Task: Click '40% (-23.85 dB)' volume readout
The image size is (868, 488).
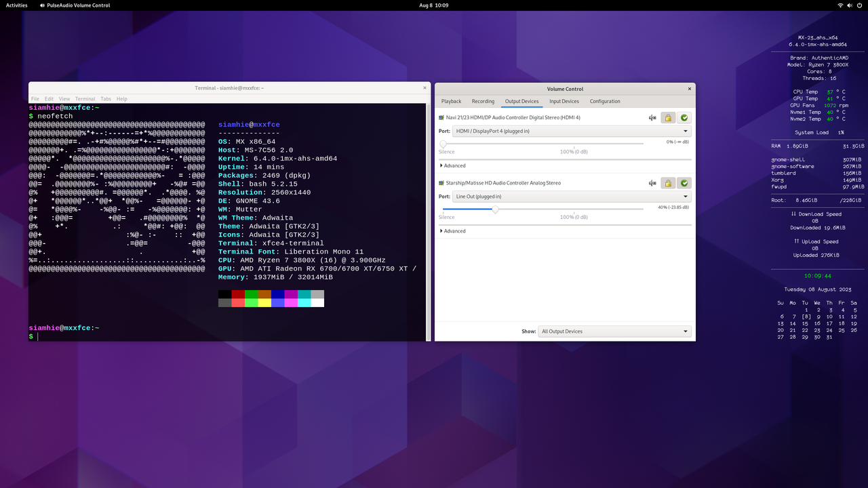Action: 673,207
